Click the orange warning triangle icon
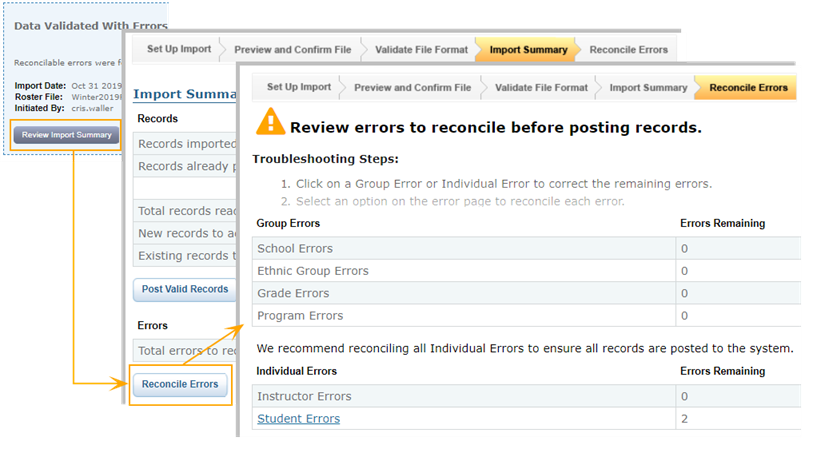The width and height of the screenshot is (817, 453). (270, 124)
